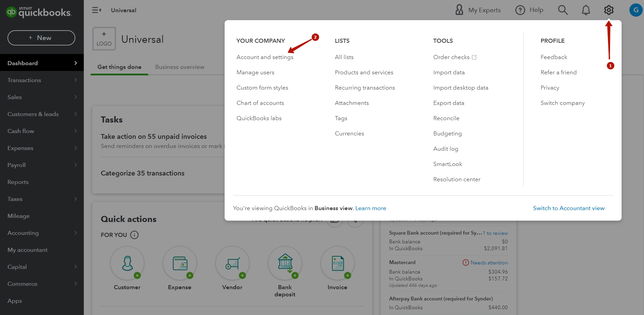The image size is (644, 315).
Task: Expand the Customers & leads chevron
Action: (76, 114)
